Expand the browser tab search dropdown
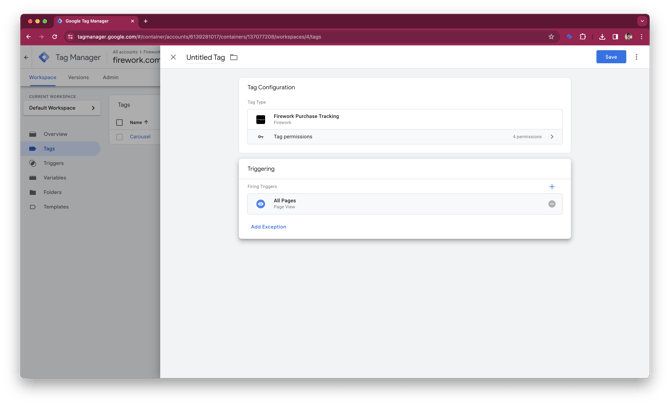Screen dimensions: 670x405 click(x=641, y=20)
